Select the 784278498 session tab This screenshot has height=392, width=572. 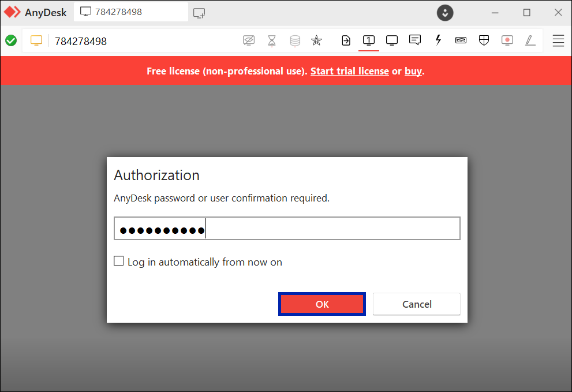(x=130, y=12)
